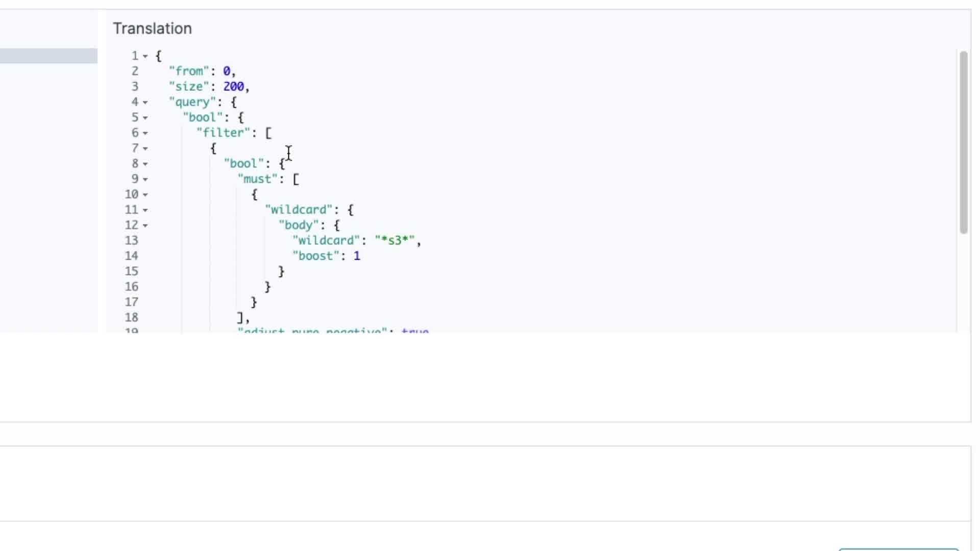980x551 pixels.
Task: Select the highlighted item in left sidebar
Action: [x=48, y=56]
